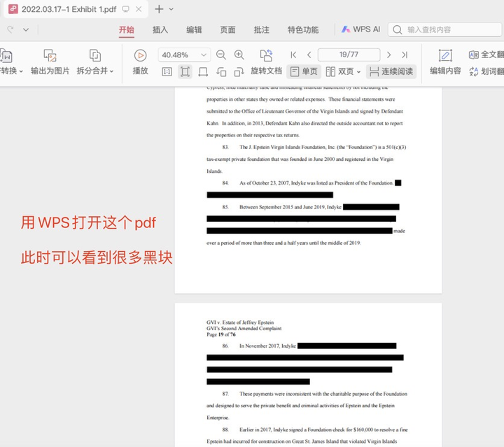
Task: Click the zoom in magnifier icon
Action: coord(239,55)
